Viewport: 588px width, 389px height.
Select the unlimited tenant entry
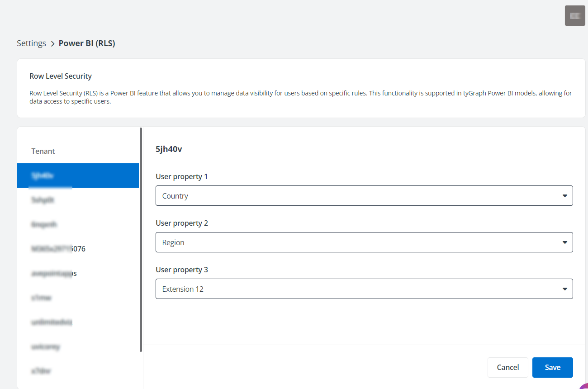(x=51, y=322)
